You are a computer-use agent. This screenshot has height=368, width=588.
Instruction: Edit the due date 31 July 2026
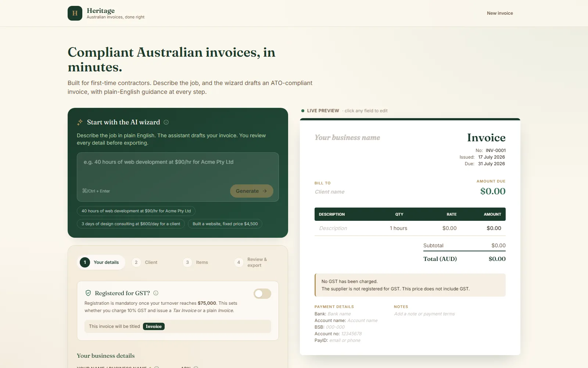tap(491, 164)
